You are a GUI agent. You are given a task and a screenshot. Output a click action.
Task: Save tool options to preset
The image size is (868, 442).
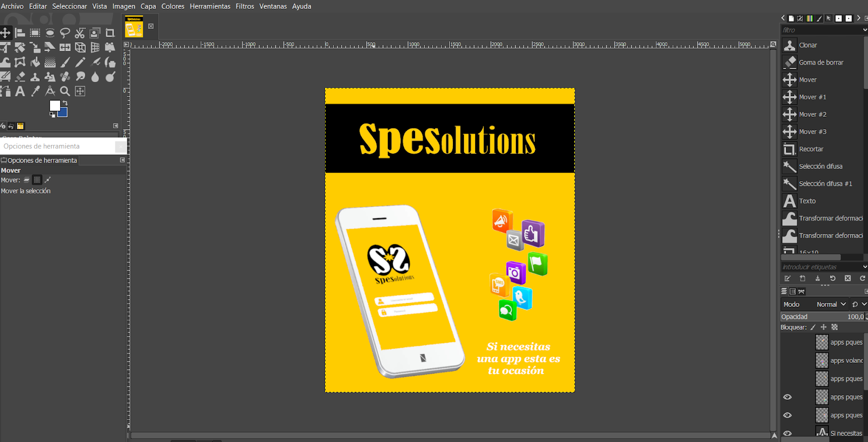[x=818, y=278]
